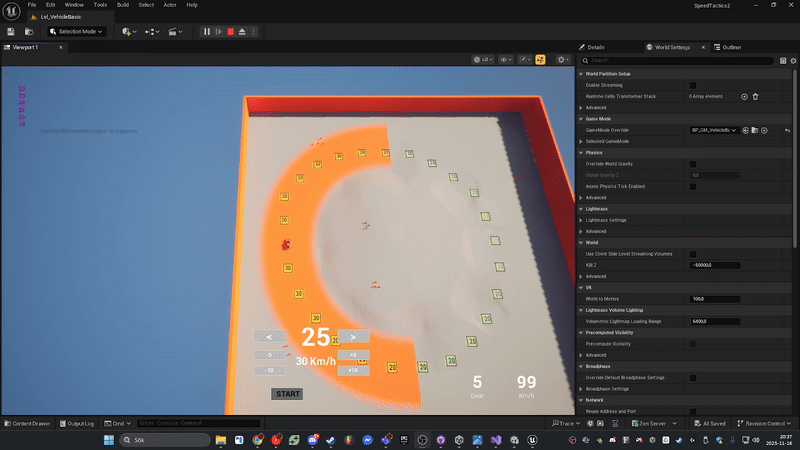
Task: Click the Eject from player icon
Action: click(242, 32)
